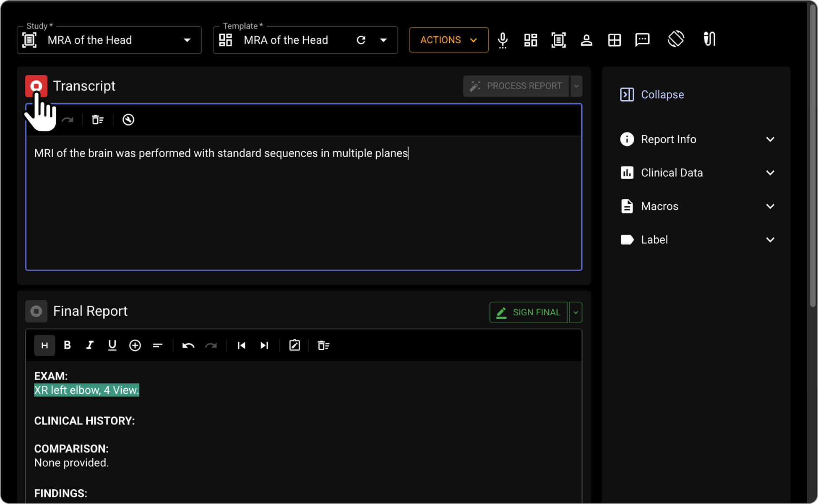Stop the Transcript recording button
818x504 pixels.
36,86
